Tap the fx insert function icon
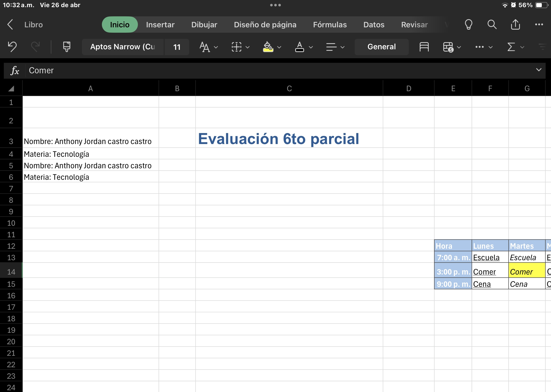551x392 pixels. tap(15, 70)
